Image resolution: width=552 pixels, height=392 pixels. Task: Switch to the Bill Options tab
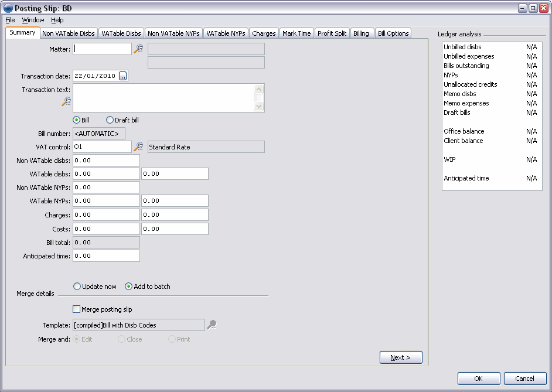coord(393,33)
